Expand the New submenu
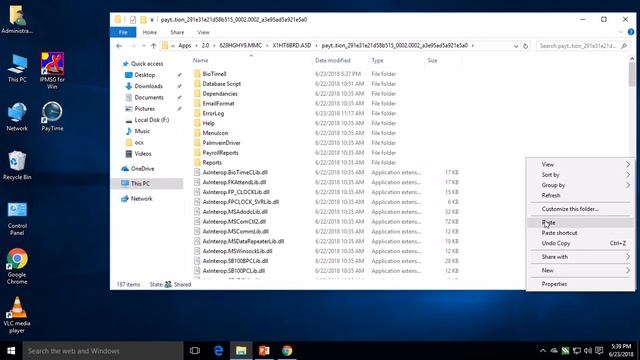This screenshot has height=360, width=640. pyautogui.click(x=580, y=270)
